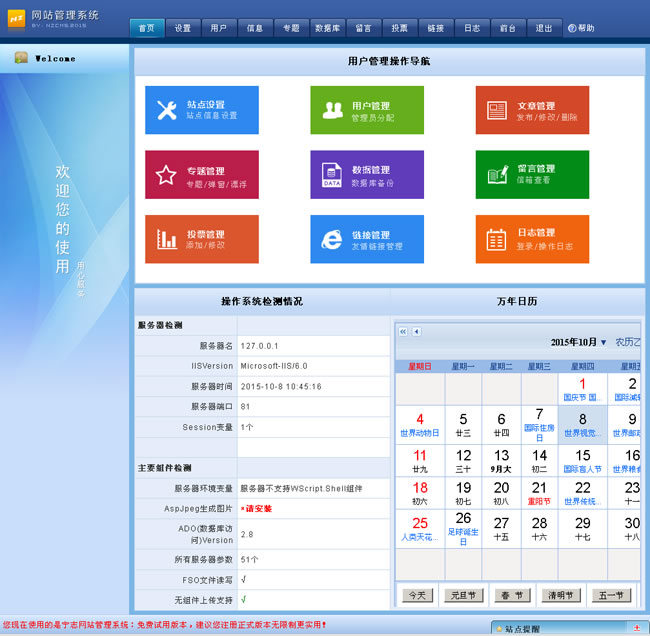Click the 退出 logout tab
This screenshot has width=650, height=636.
[543, 28]
